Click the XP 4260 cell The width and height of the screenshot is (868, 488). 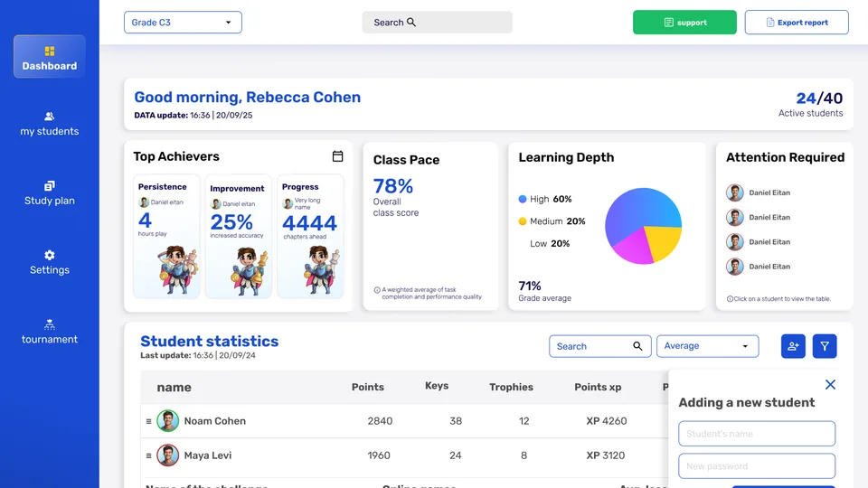pyautogui.click(x=606, y=421)
